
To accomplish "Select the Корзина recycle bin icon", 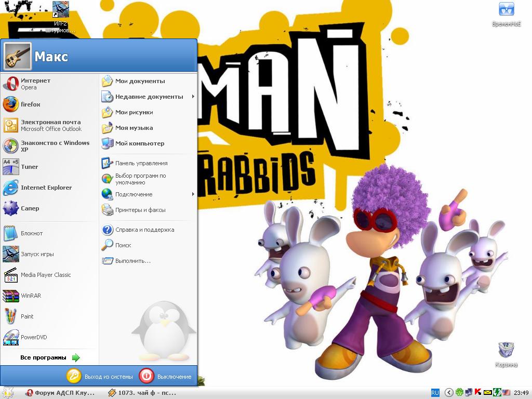I will [506, 355].
